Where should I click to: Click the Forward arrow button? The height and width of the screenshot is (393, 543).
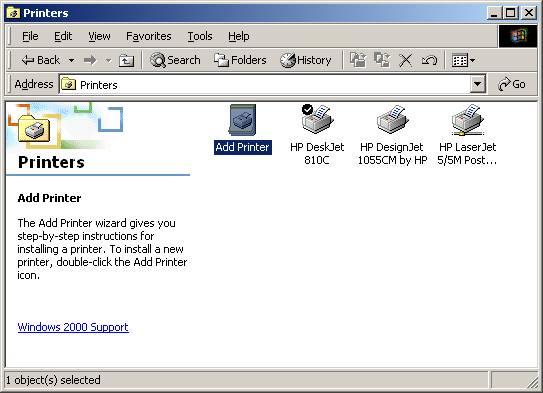(x=90, y=60)
